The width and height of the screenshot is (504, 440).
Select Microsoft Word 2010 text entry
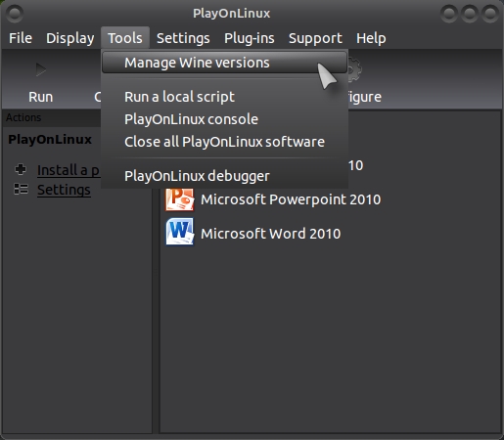pos(270,234)
